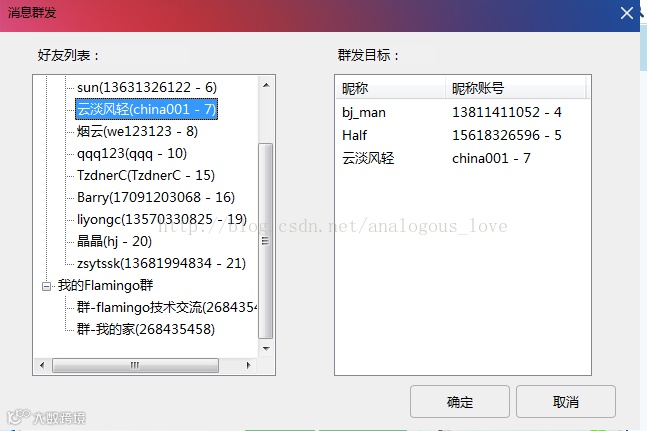
Task: Select friend 晶晶(hj - 20)
Action: 114,241
